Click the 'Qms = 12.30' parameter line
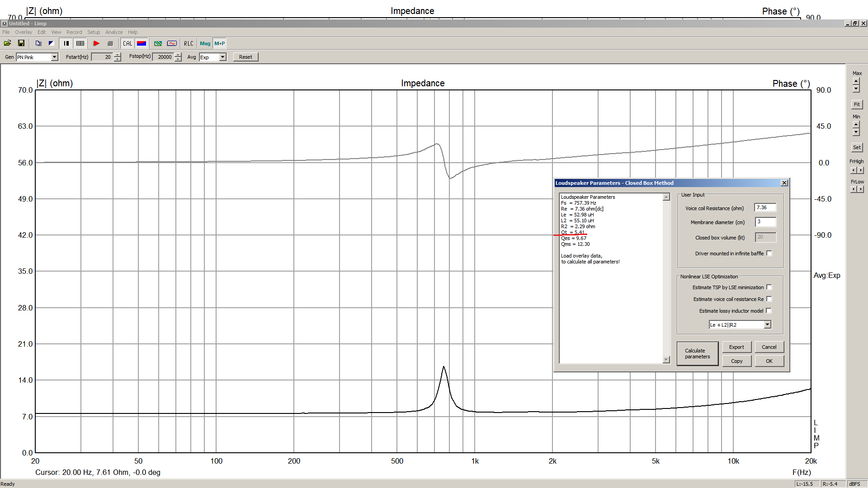This screenshot has width=868, height=488. coord(575,244)
